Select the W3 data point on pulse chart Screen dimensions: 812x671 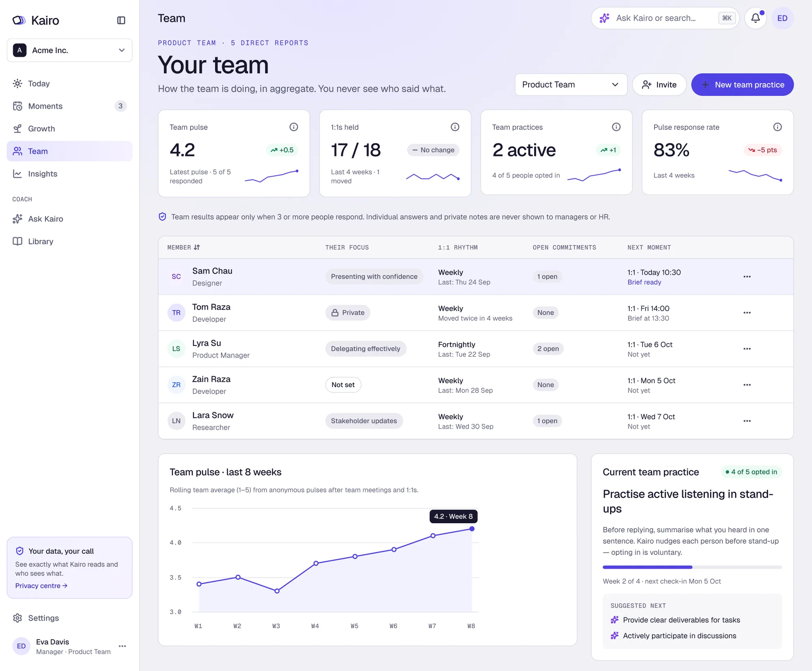(277, 591)
